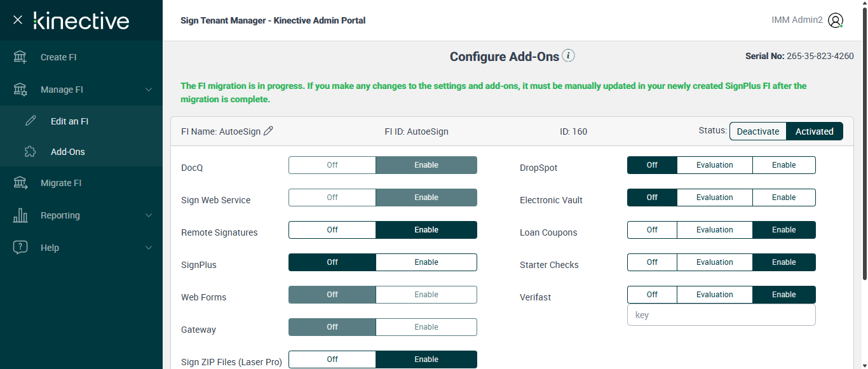Click the Migrate FI arrow-bank icon
This screenshot has height=369, width=868.
click(20, 183)
